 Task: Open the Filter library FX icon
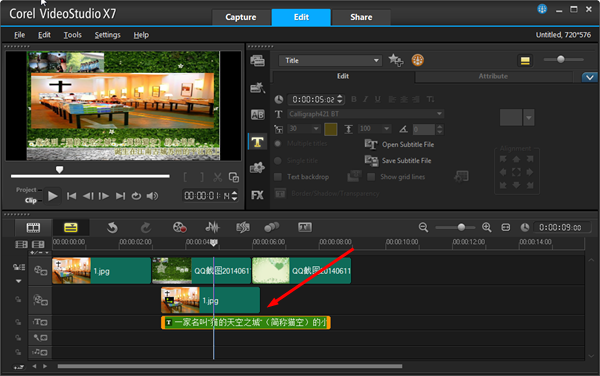click(257, 195)
